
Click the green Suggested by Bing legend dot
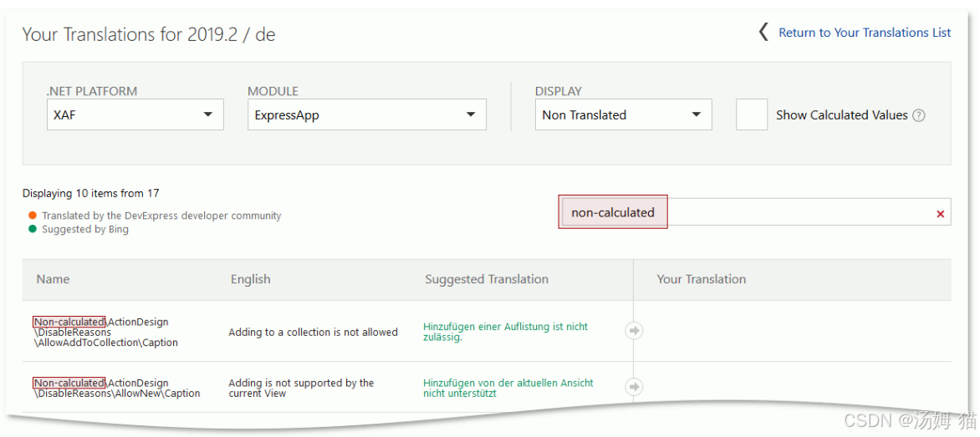33,229
